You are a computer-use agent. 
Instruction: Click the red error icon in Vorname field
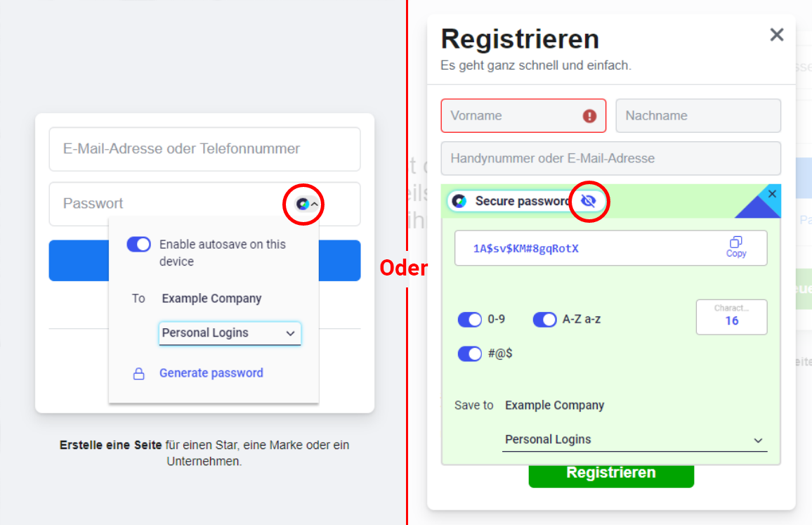tap(589, 115)
